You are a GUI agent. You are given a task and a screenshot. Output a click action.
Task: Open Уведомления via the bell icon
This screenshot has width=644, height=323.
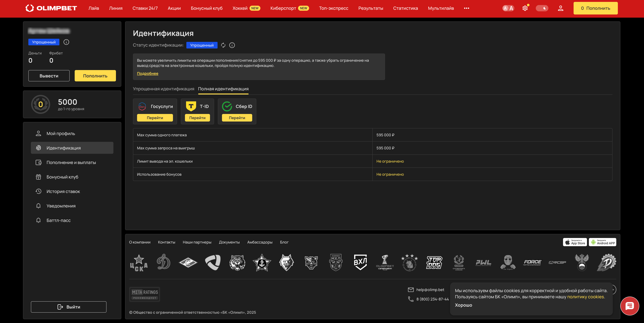click(x=38, y=206)
